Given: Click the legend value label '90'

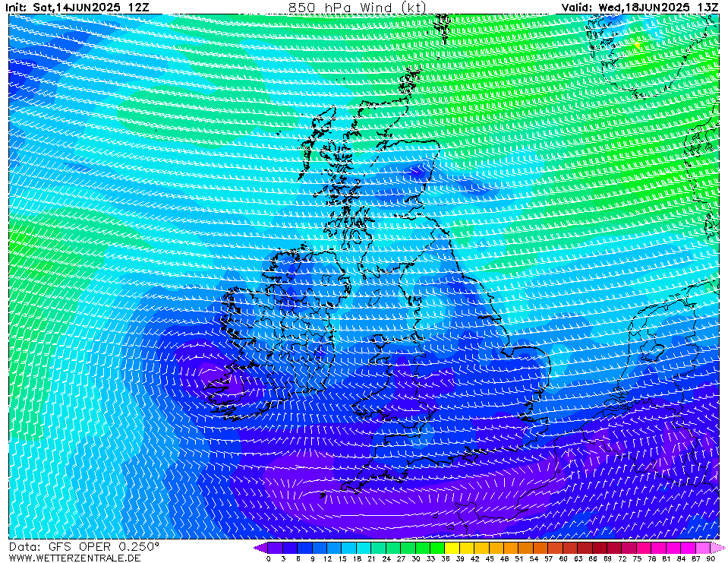Looking at the screenshot, I should pyautogui.click(x=711, y=558).
